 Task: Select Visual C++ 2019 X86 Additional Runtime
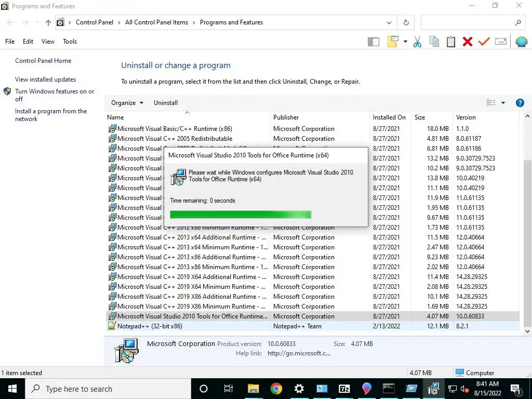[312, 297]
